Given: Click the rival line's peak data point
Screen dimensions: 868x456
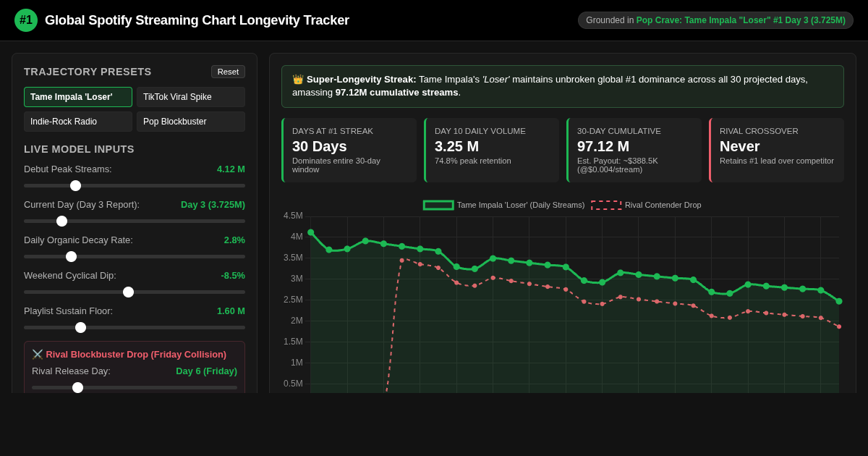Looking at the screenshot, I should (x=402, y=260).
